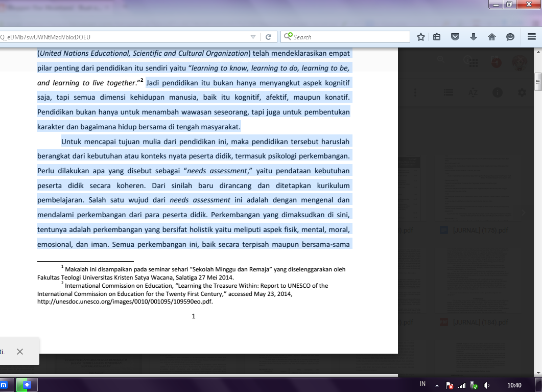This screenshot has width=542, height=392.
Task: Show hidden tray icons arrow
Action: click(437, 385)
